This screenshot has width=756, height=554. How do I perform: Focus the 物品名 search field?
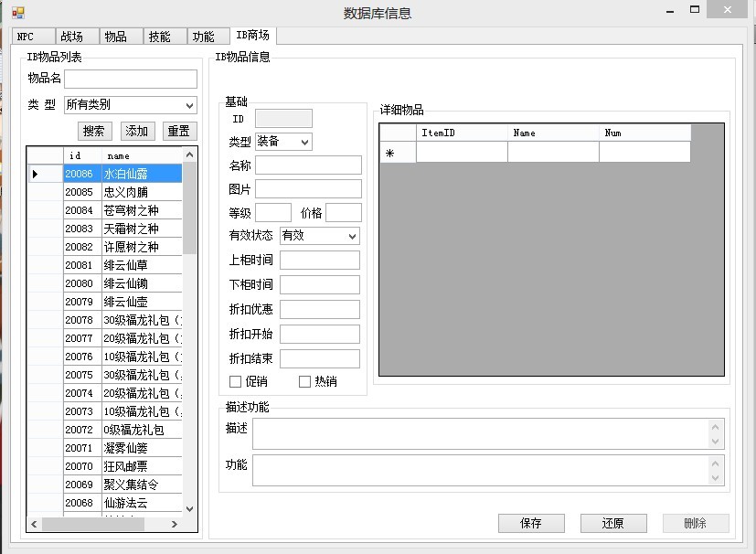(131, 79)
